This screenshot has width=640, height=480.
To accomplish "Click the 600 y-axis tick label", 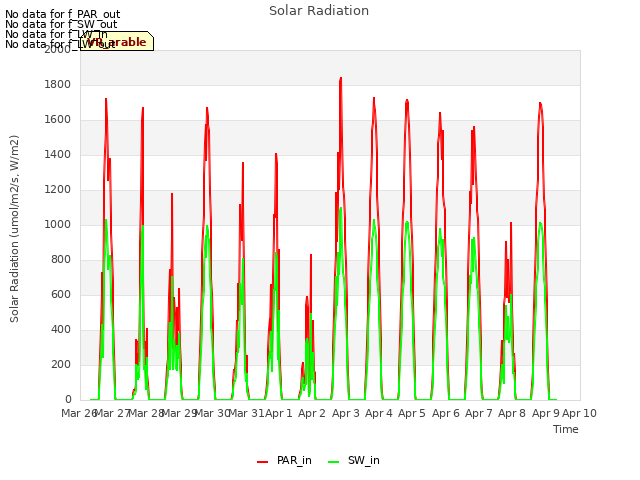I will coord(61,295).
